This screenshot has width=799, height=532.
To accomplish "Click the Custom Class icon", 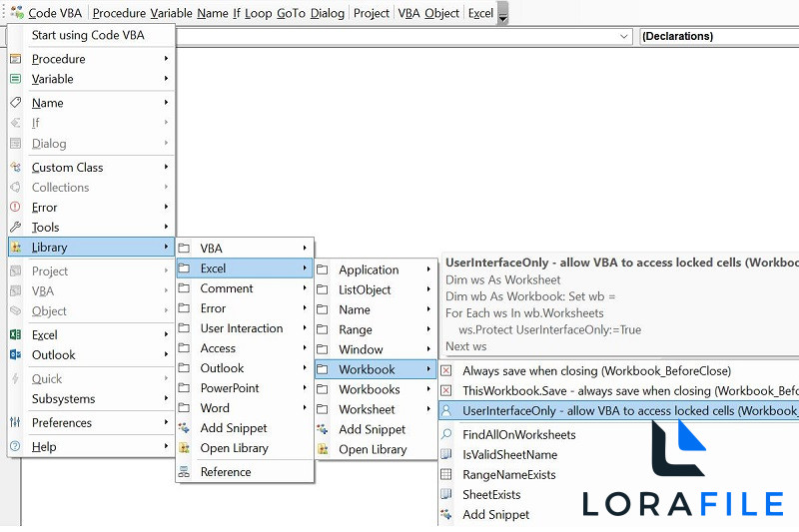I will [x=16, y=167].
